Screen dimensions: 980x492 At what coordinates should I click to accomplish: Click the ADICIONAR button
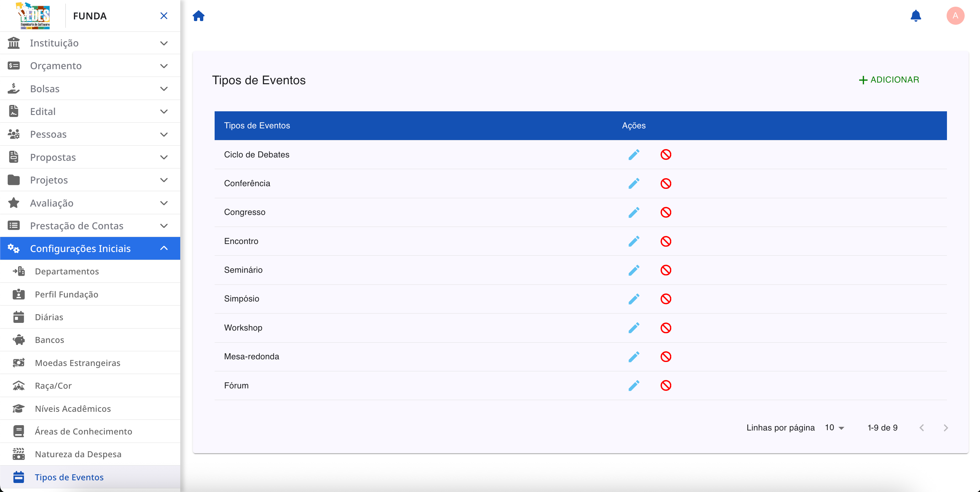(889, 80)
